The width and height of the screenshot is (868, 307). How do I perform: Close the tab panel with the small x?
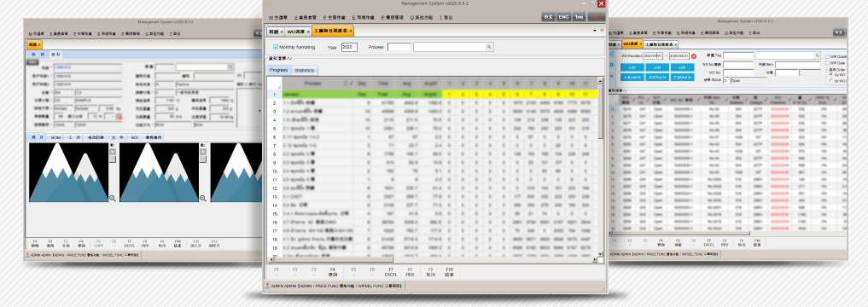pyautogui.click(x=603, y=31)
